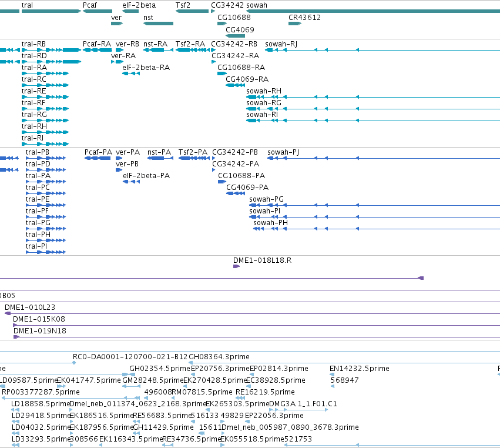Click EST label 521753
The height and width of the screenshot is (448, 500).
[298, 440]
